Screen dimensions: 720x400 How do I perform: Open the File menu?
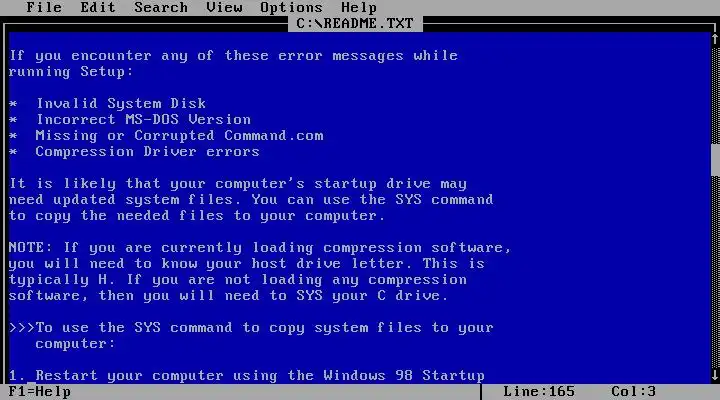coord(44,7)
